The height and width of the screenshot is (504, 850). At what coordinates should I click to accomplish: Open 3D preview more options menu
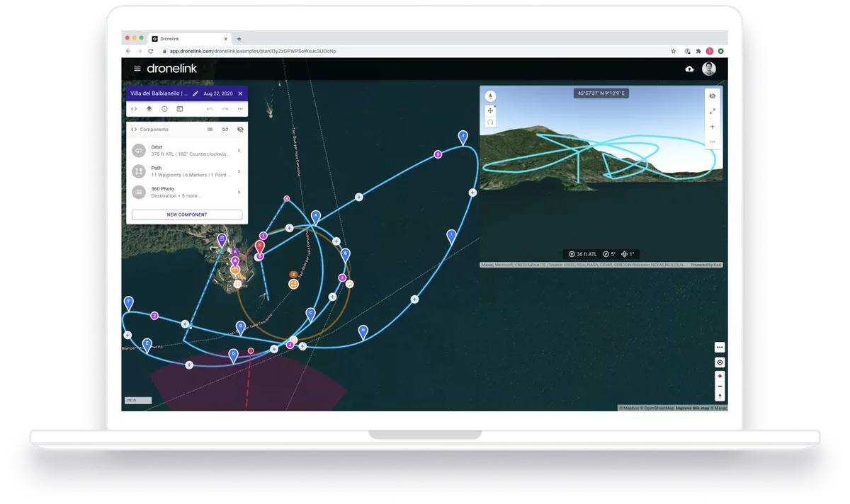[x=713, y=142]
